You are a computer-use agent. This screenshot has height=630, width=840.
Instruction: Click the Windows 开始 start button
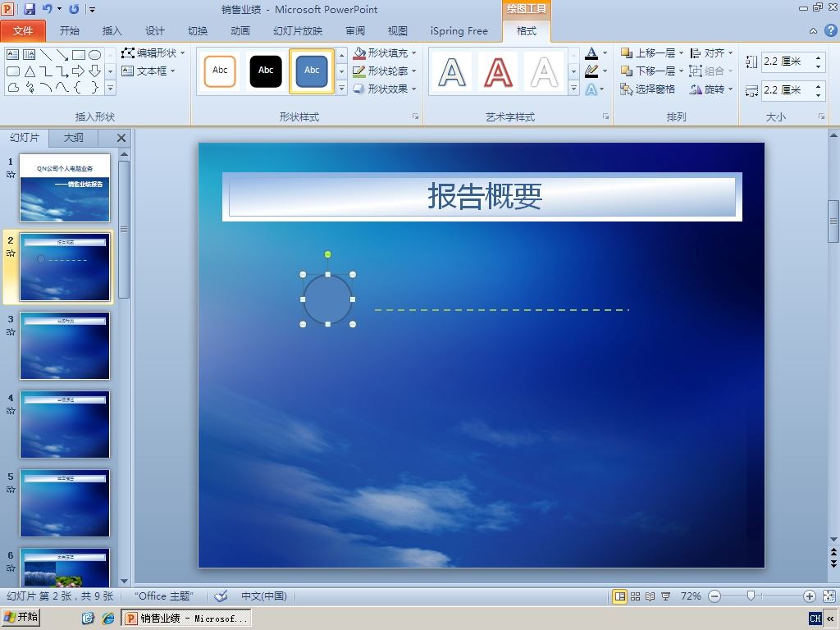(x=21, y=618)
